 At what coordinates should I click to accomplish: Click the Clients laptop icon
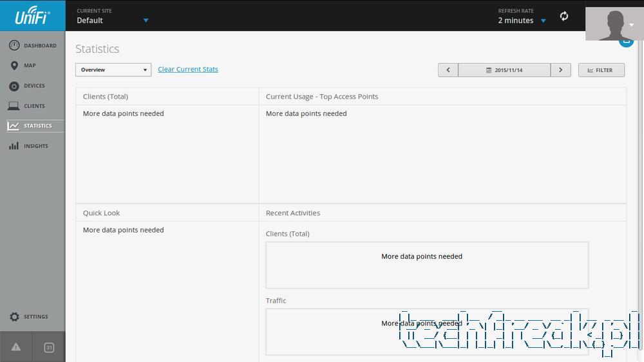pos(14,106)
